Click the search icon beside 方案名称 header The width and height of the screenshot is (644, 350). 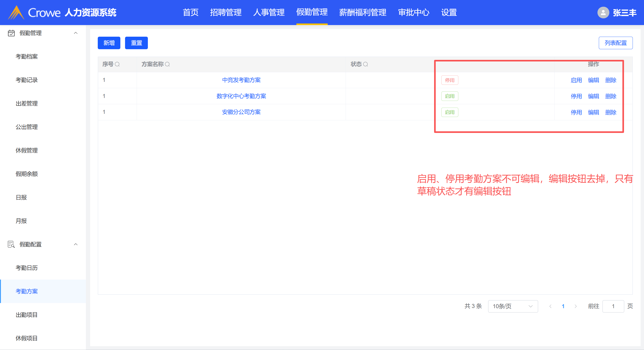pos(168,64)
